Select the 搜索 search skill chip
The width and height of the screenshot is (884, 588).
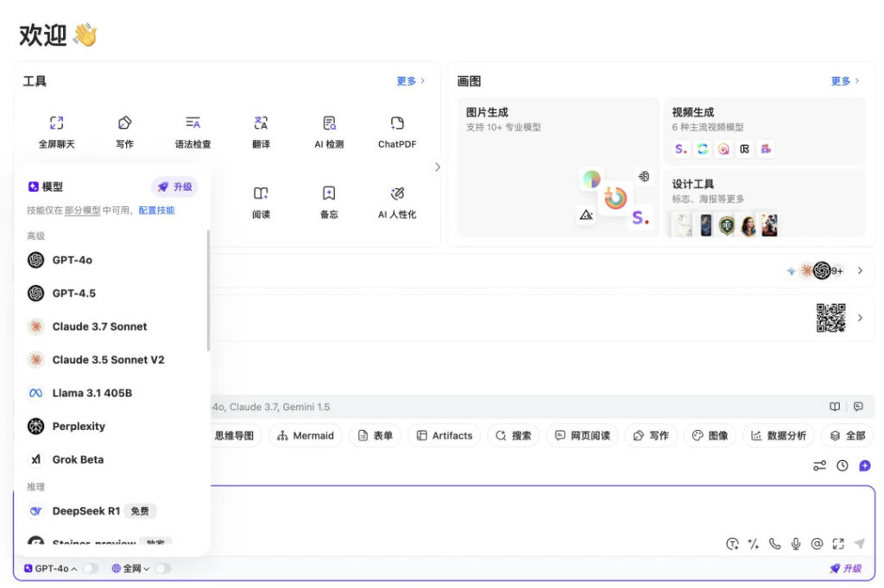513,436
